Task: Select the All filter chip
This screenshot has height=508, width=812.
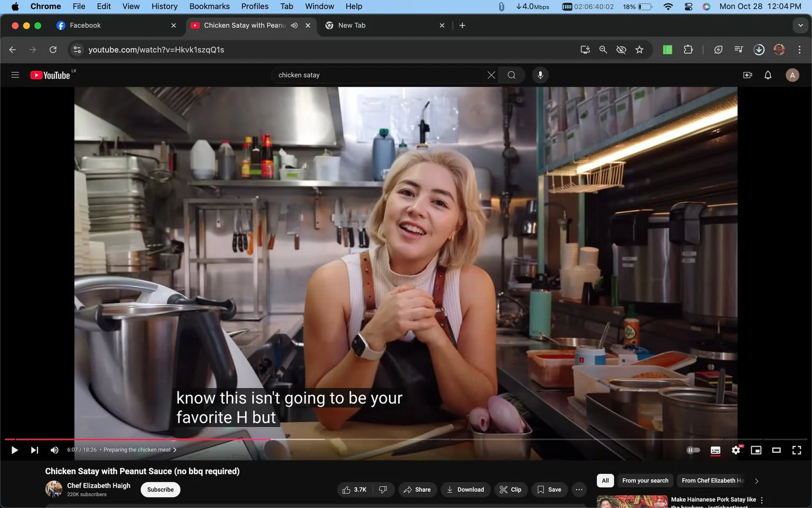Action: [x=605, y=480]
